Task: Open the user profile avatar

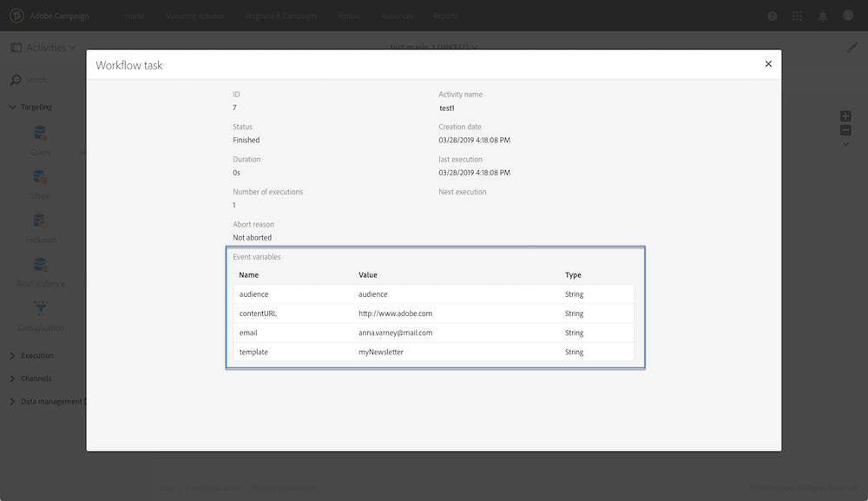Action: [848, 16]
